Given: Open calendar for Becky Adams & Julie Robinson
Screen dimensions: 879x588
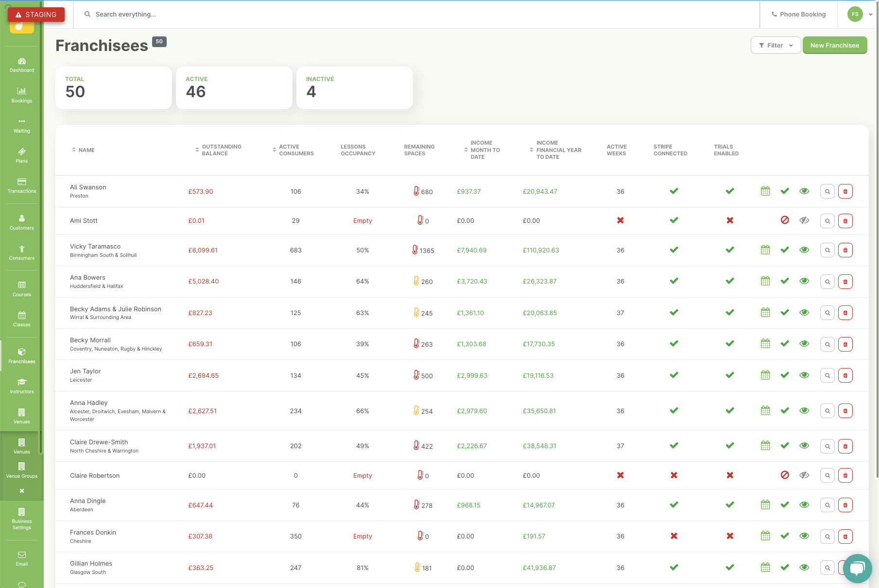Looking at the screenshot, I should tap(765, 313).
